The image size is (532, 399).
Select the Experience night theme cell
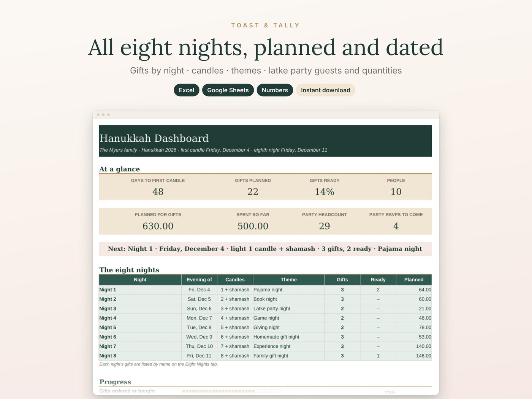289,347
